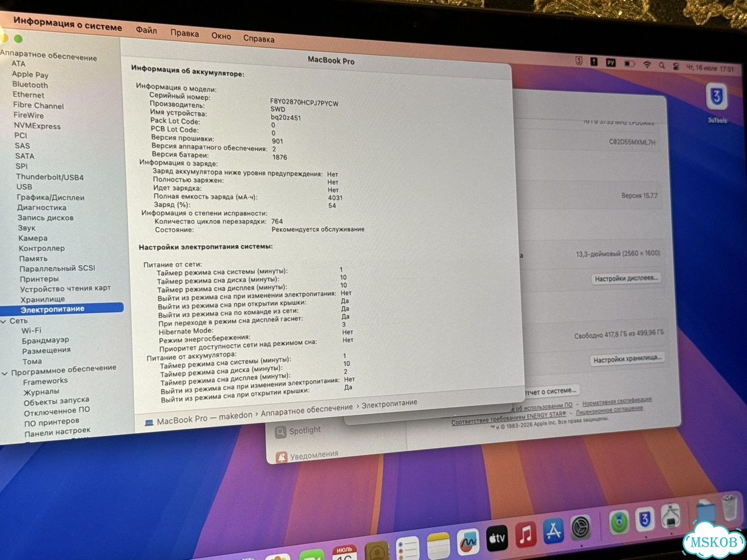This screenshot has width=747, height=560.
Task: Click Рекомендуется обслуживание status text
Action: [x=318, y=229]
